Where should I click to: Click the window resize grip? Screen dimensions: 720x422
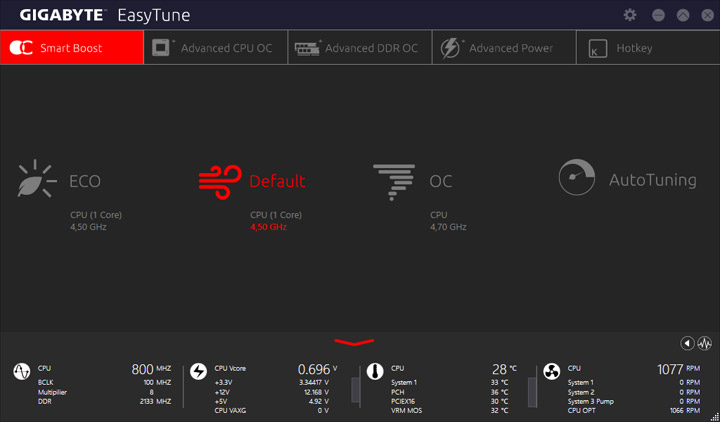click(x=715, y=417)
